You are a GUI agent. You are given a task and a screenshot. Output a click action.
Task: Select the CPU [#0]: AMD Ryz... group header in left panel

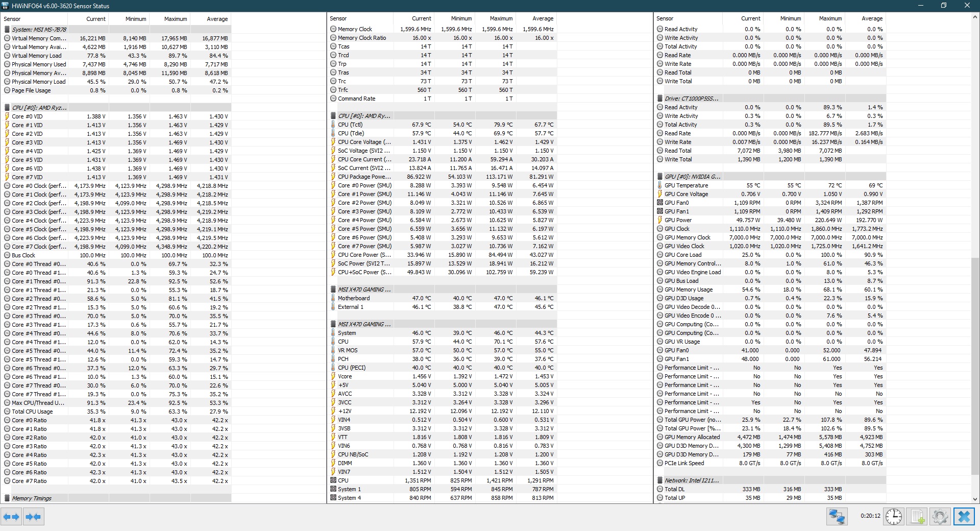coord(116,108)
